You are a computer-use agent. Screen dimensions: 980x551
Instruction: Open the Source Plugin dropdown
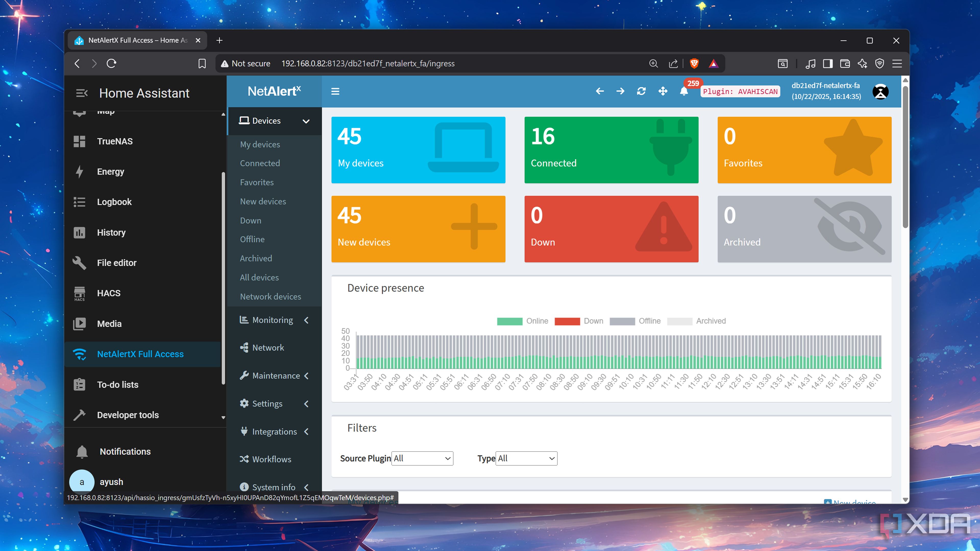422,459
